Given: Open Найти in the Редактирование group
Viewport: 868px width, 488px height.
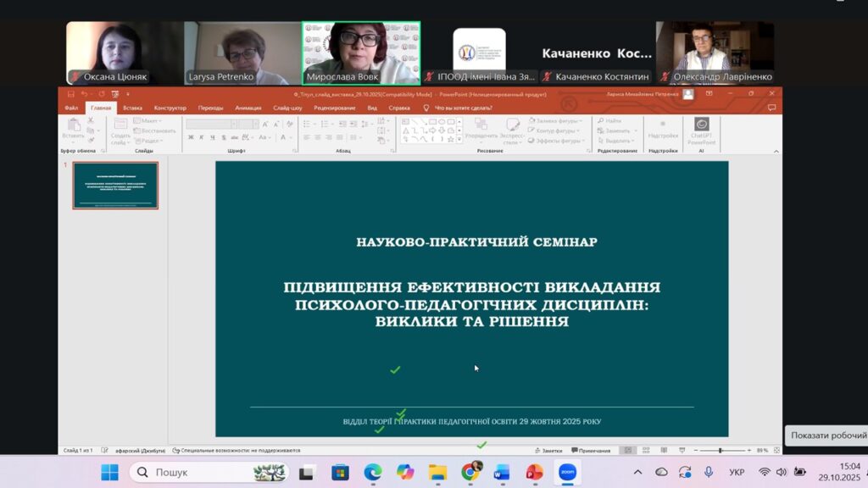Looking at the screenshot, I should click(x=613, y=121).
